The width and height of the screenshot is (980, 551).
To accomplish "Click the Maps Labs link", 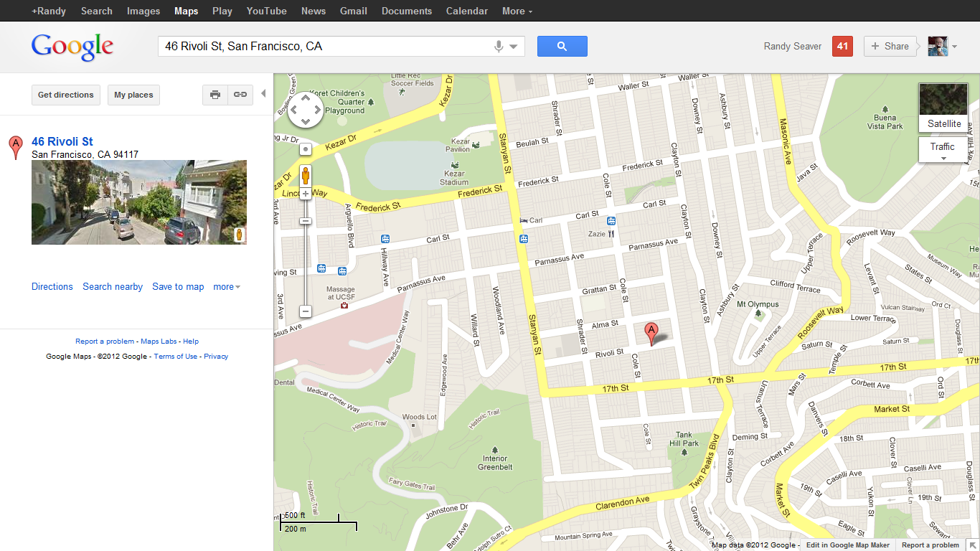I will coord(159,342).
